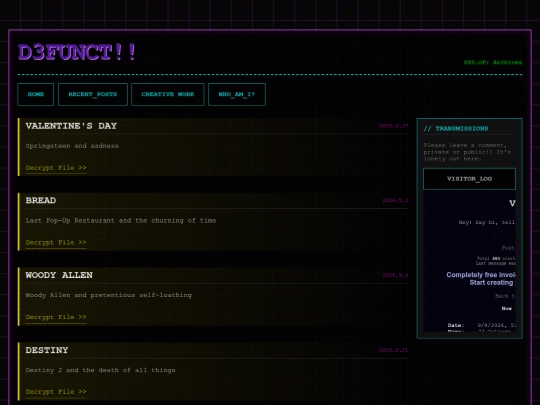Click Decrypt File link under Bread
Viewport: 540px width, 405px height.
click(x=56, y=242)
